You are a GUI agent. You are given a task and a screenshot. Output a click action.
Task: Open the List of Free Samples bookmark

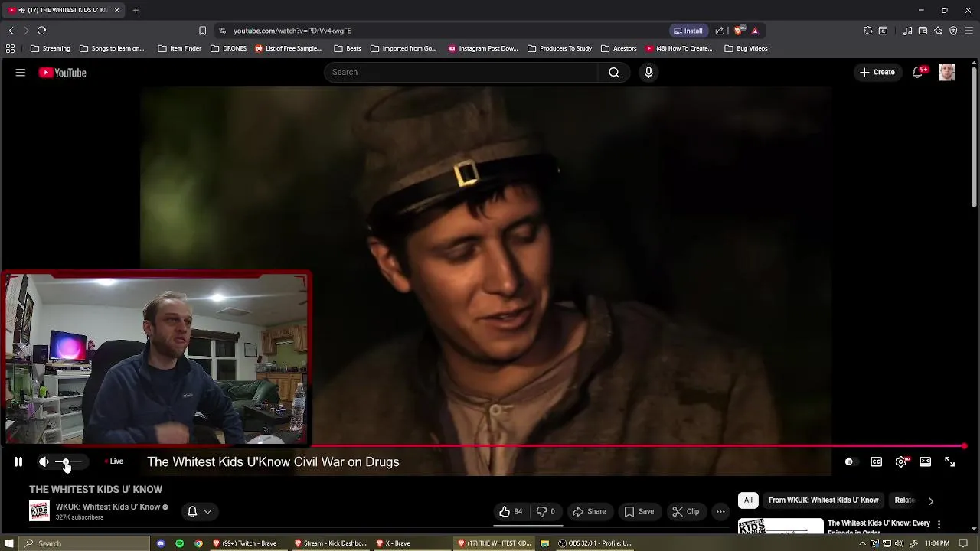[288, 48]
